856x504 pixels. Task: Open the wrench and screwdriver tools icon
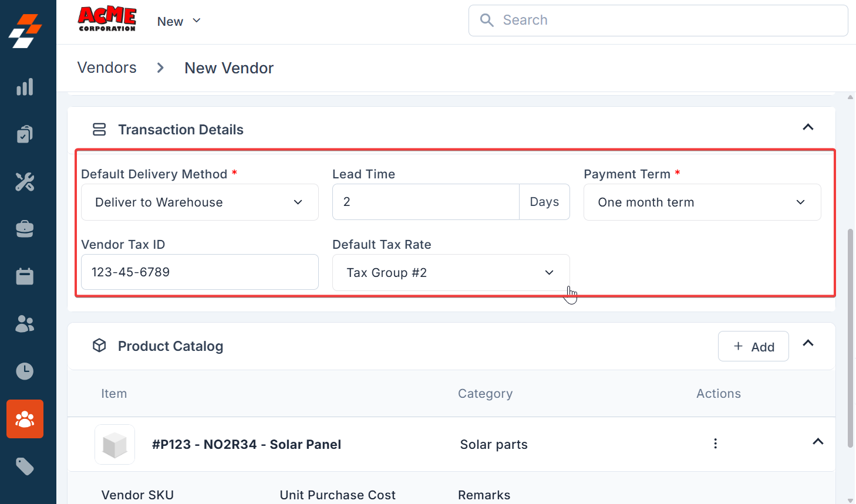[25, 182]
